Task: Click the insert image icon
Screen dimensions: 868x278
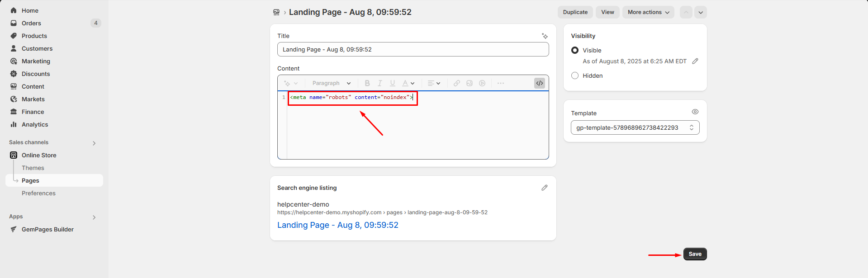Action: tap(470, 83)
